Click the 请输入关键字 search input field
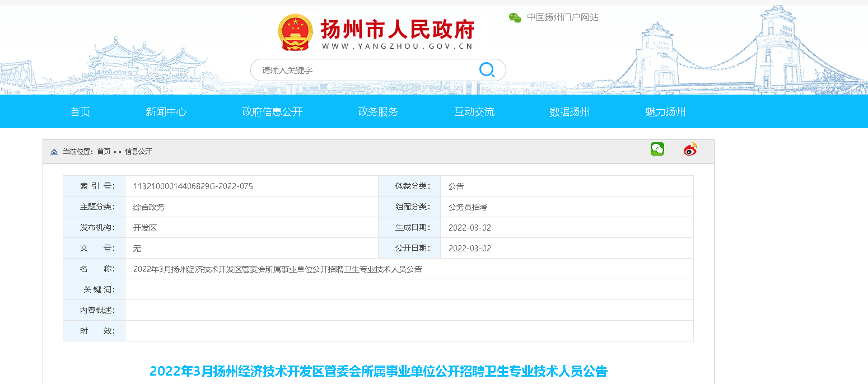 (x=364, y=70)
